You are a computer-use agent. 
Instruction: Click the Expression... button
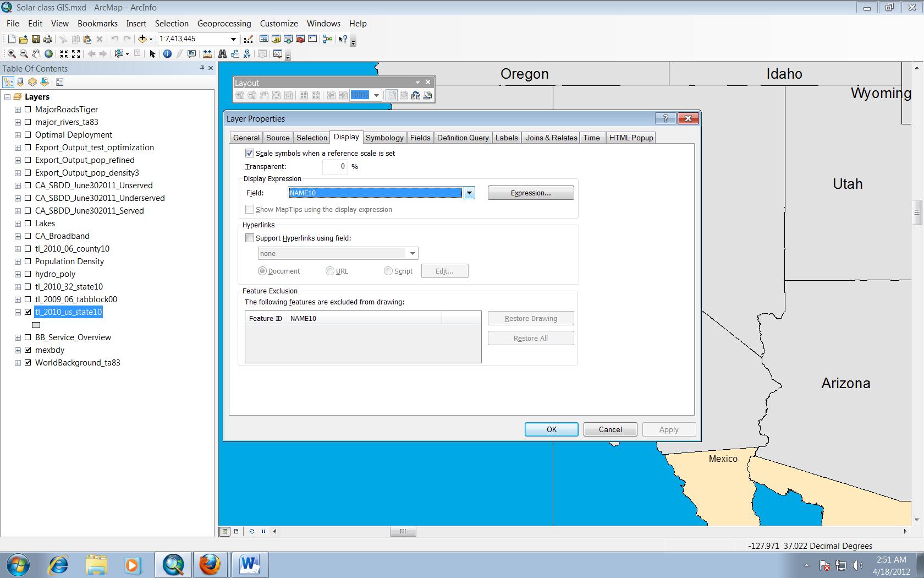pyautogui.click(x=530, y=193)
